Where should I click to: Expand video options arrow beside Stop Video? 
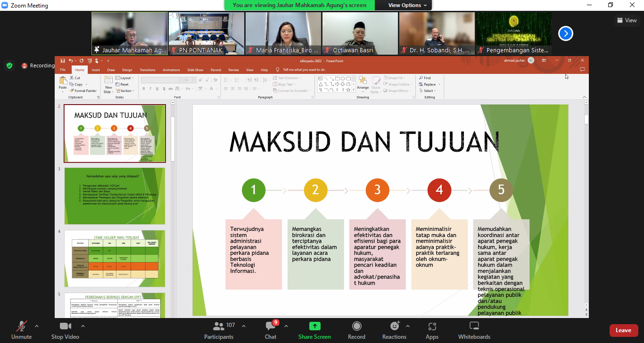point(83,326)
